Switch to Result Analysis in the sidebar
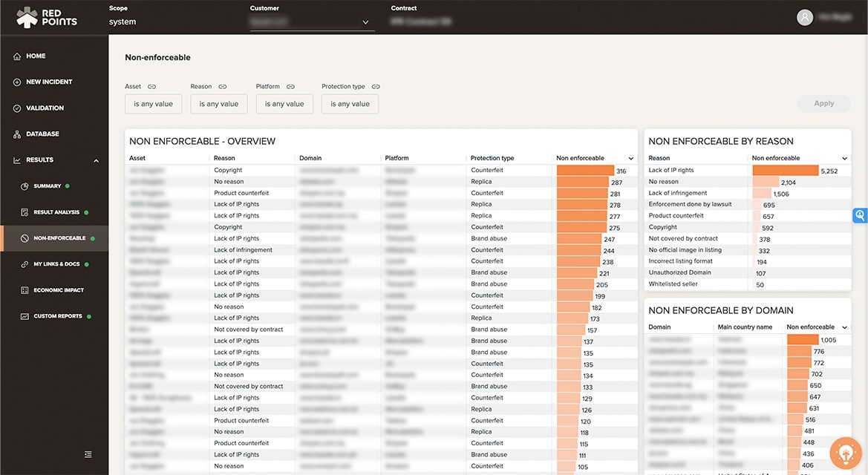Viewport: 868px width, 475px height. [25, 212]
